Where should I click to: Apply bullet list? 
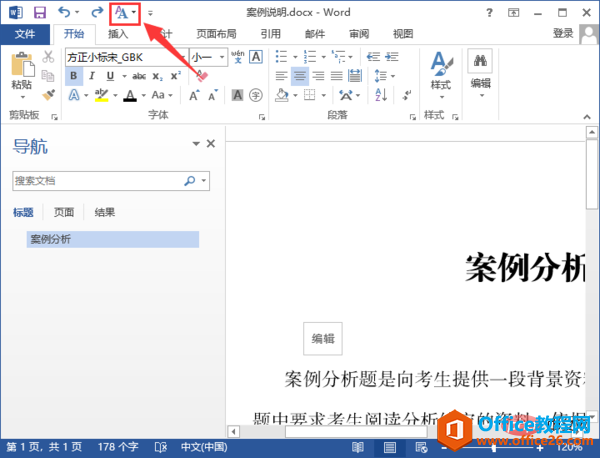tap(282, 57)
